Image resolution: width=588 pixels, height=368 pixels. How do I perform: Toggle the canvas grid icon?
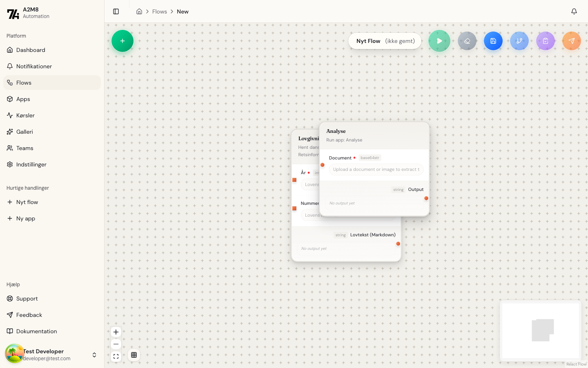point(134,355)
